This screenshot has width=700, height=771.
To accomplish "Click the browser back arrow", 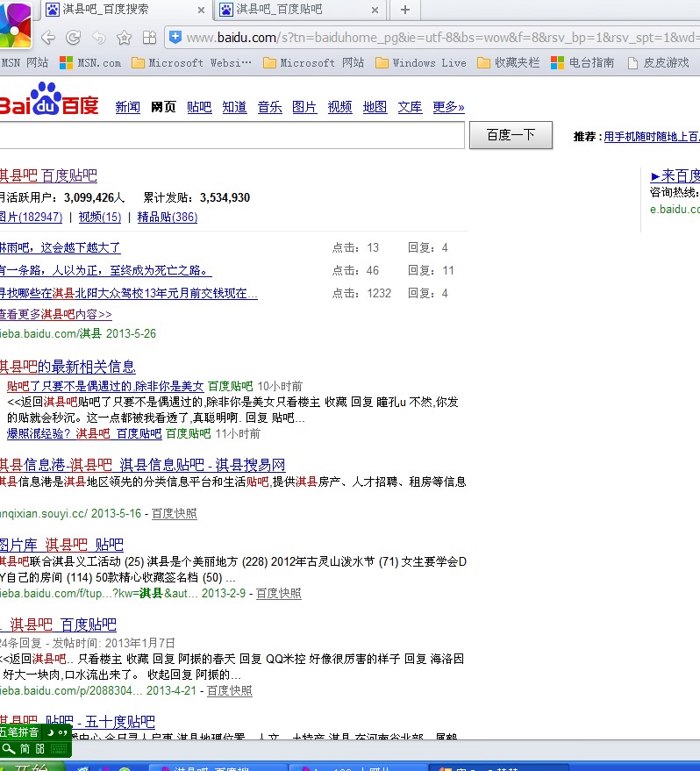I will click(47, 38).
